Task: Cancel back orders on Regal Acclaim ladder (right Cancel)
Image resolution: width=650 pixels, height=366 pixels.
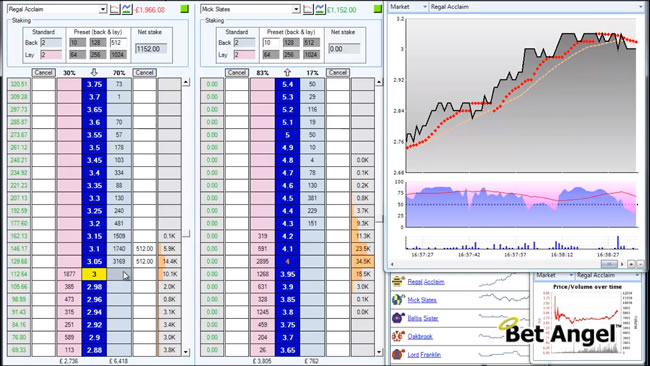Action: point(144,73)
